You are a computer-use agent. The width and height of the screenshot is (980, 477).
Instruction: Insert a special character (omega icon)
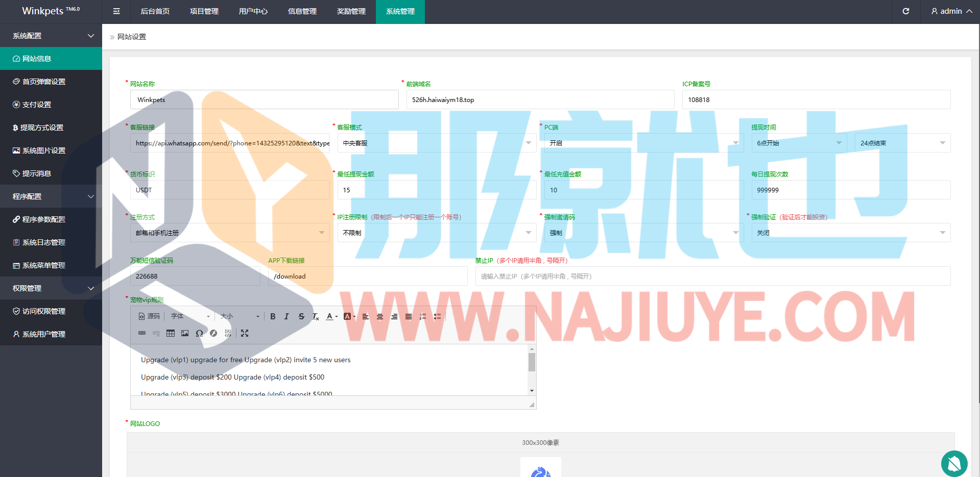point(199,333)
